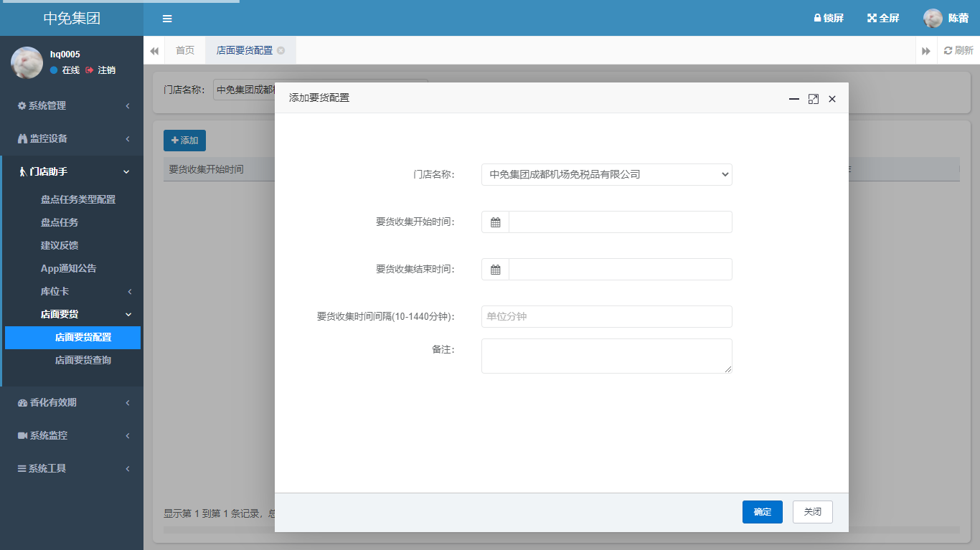Click the lock screen icon
Image resolution: width=980 pixels, height=550 pixels.
pos(817,19)
